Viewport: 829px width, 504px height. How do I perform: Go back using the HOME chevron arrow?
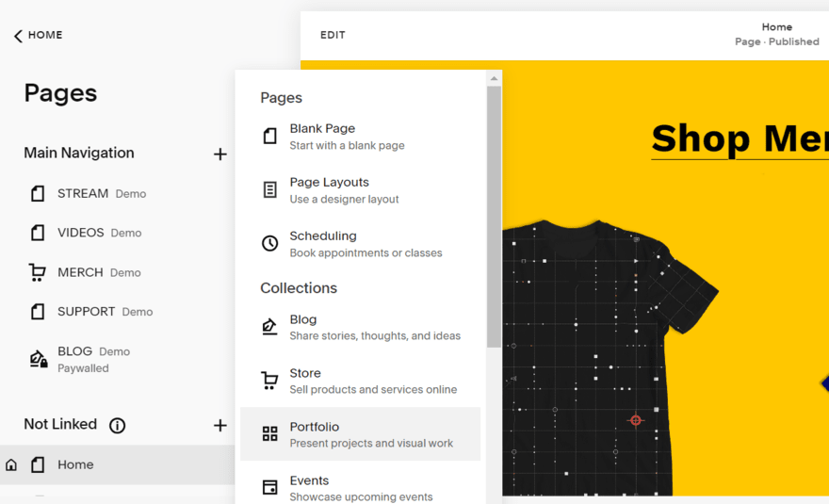pyautogui.click(x=18, y=36)
